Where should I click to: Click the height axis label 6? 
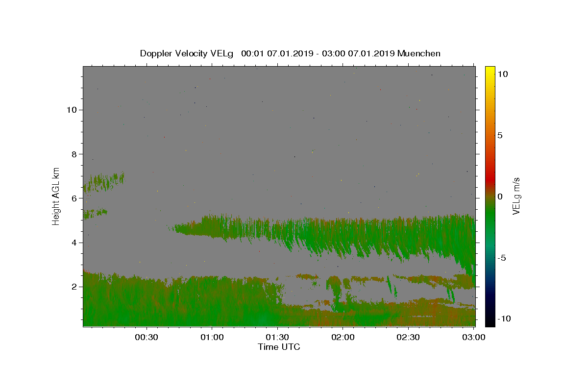point(73,198)
